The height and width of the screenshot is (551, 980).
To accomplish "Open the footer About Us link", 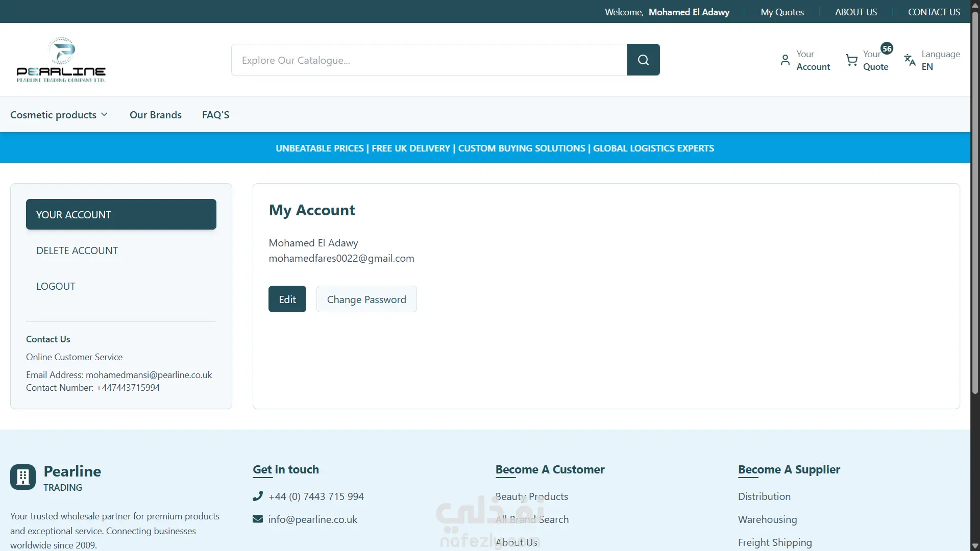I will coord(516,542).
